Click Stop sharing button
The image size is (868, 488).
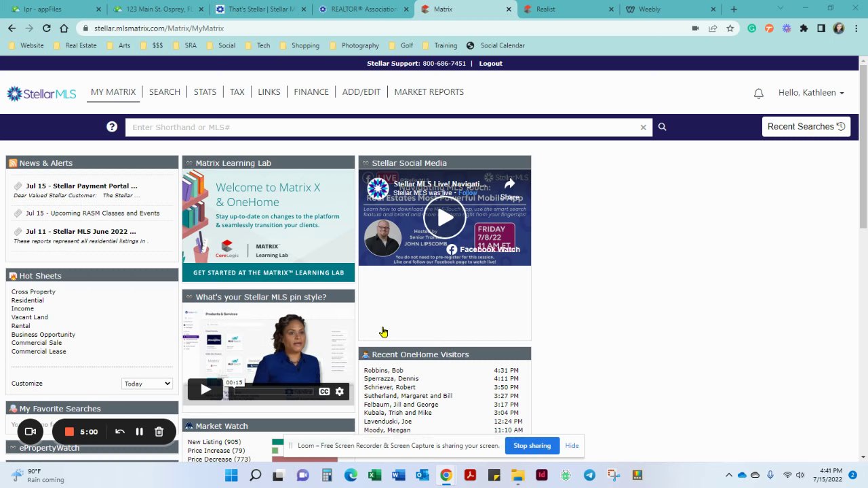pyautogui.click(x=532, y=446)
